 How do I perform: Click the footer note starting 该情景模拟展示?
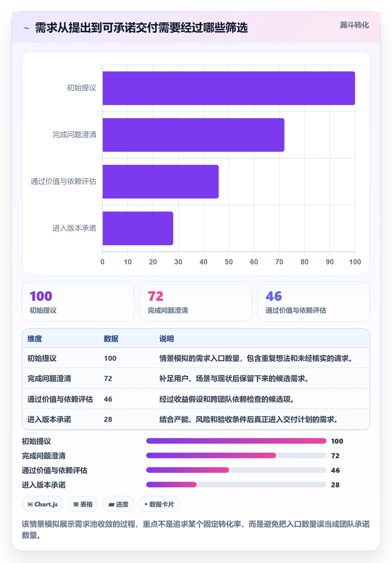[196, 530]
